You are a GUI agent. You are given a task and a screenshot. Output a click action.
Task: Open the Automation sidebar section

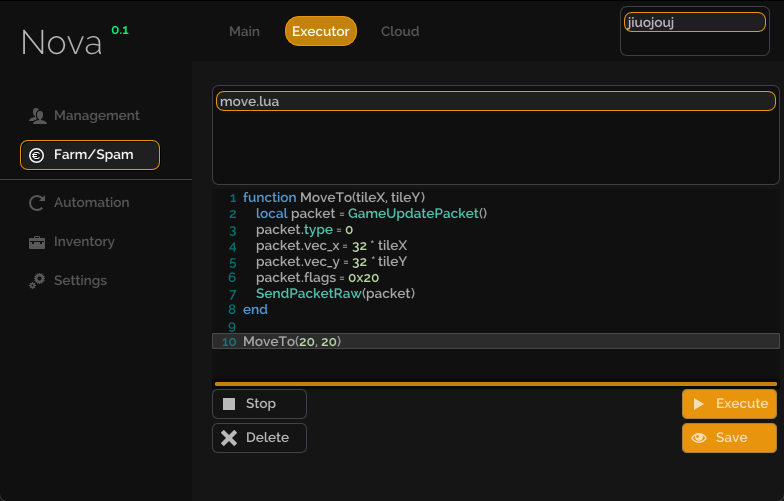pos(91,203)
